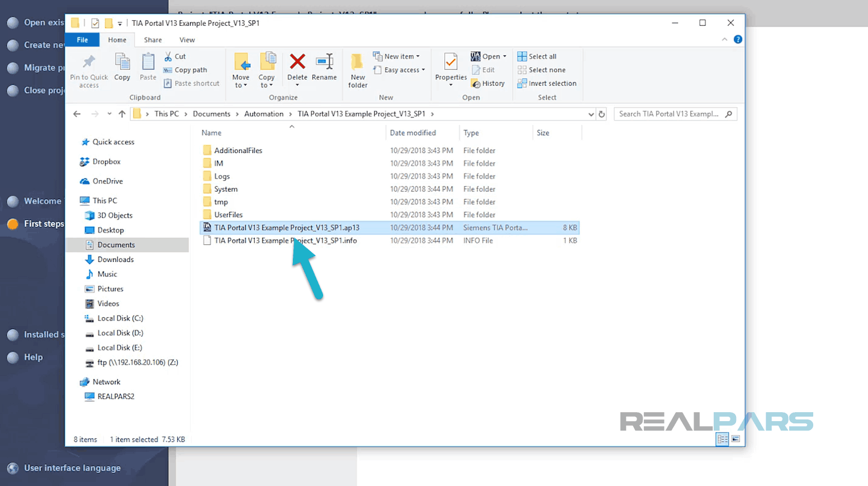Click Select none in ribbon
The width and height of the screenshot is (868, 486).
coord(542,70)
